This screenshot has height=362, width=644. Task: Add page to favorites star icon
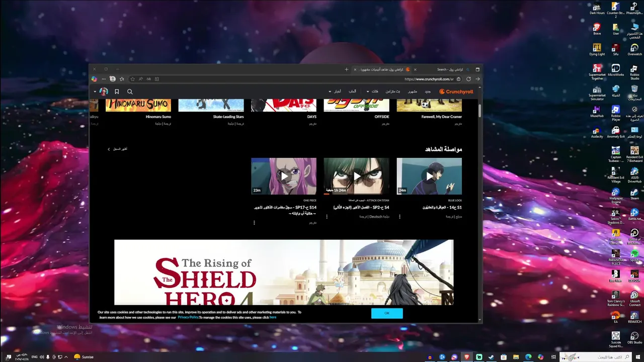pos(133,79)
